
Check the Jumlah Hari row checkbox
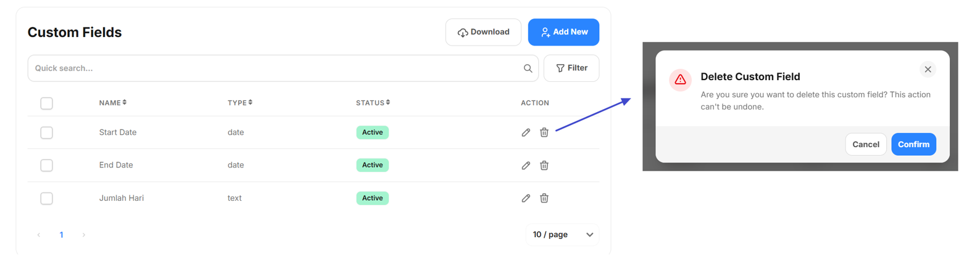coord(46,198)
